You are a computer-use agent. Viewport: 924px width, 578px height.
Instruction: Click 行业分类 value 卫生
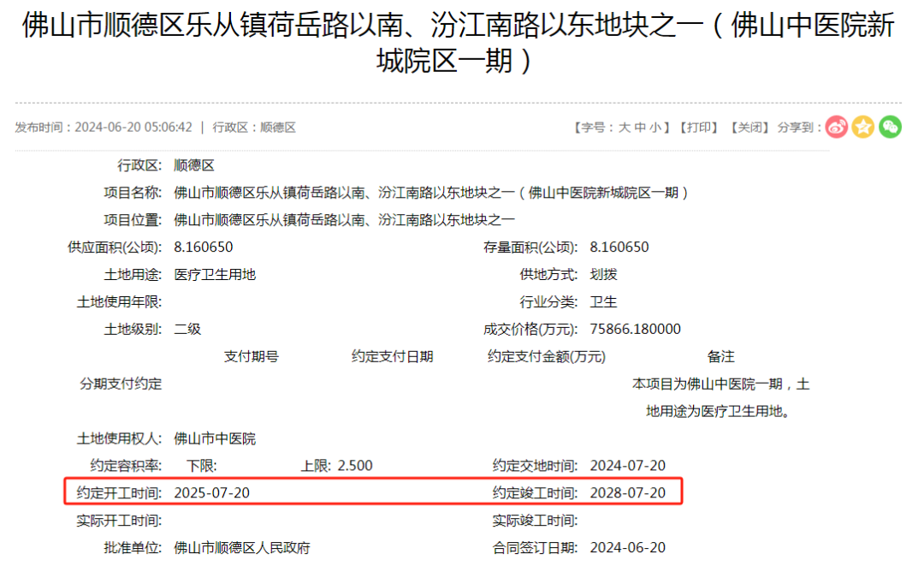tap(603, 302)
